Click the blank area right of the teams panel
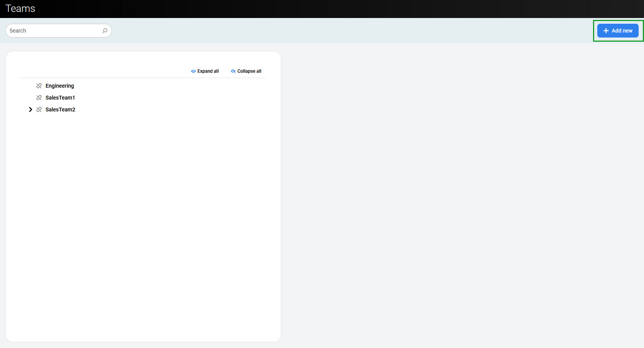This screenshot has width=644, height=348. click(x=460, y=191)
